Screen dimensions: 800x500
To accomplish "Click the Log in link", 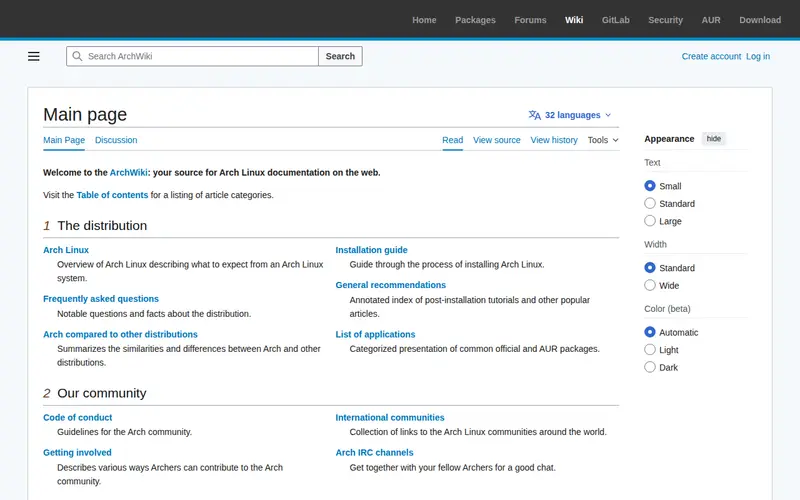I will [758, 56].
